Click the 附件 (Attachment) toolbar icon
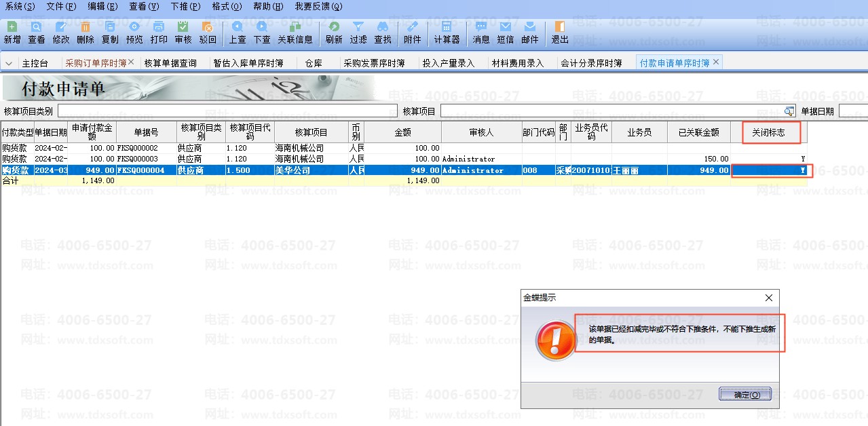868x426 pixels. [x=412, y=32]
